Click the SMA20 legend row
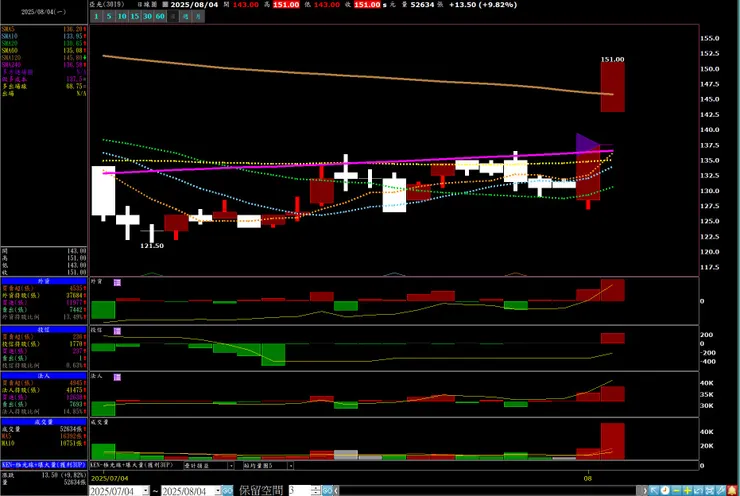 click(x=44, y=43)
